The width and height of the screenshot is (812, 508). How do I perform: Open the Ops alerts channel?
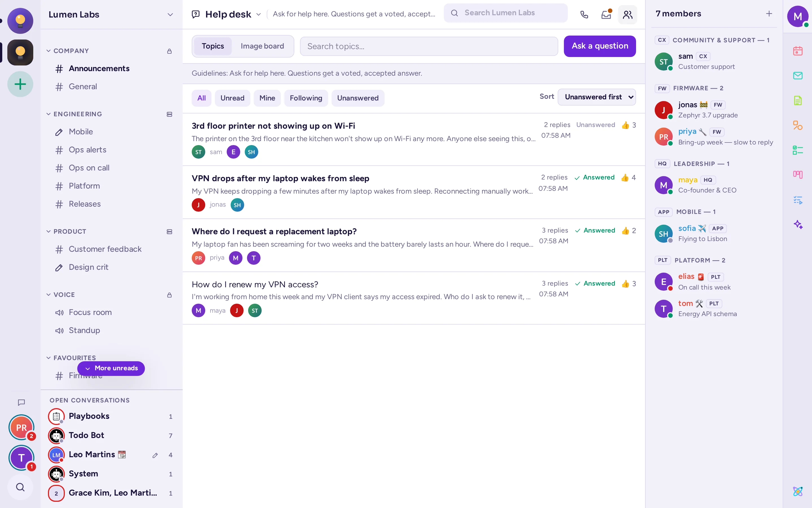click(x=111, y=150)
